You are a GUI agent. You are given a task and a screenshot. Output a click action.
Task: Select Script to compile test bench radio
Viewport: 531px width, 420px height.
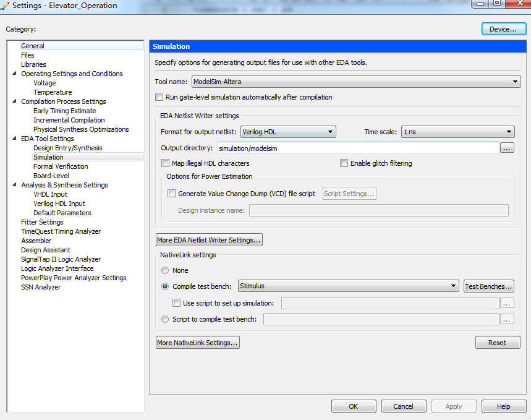pyautogui.click(x=165, y=319)
